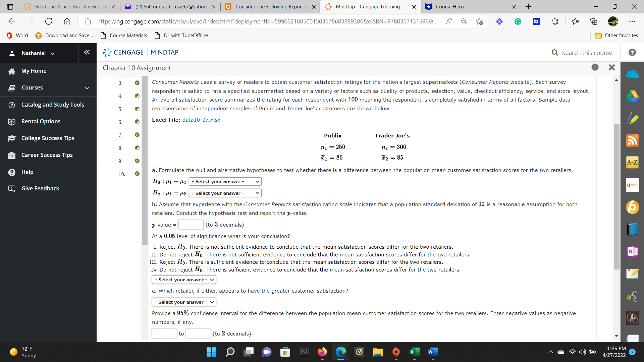Click the green checkmark beside question 3

[x=137, y=83]
